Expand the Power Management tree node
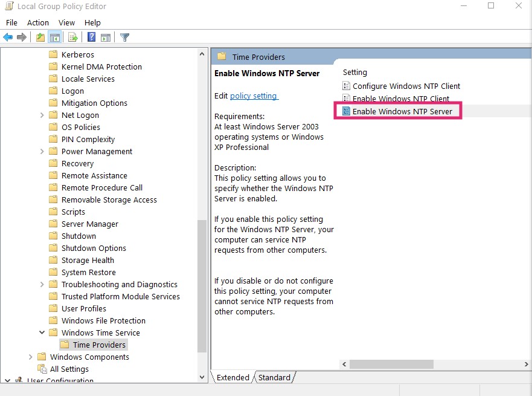 [42, 152]
